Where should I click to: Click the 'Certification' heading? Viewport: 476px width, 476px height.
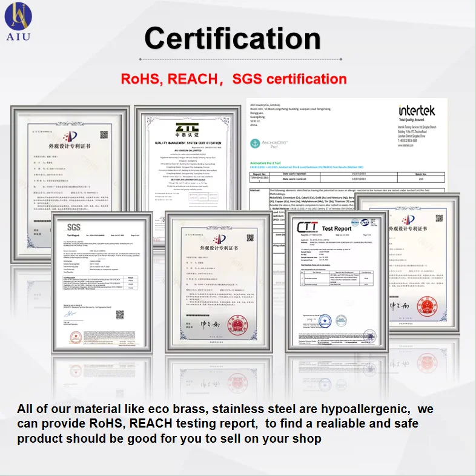point(233,39)
